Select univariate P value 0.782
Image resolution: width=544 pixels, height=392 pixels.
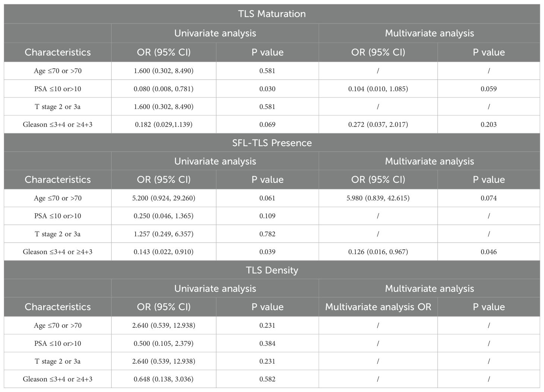(x=267, y=234)
